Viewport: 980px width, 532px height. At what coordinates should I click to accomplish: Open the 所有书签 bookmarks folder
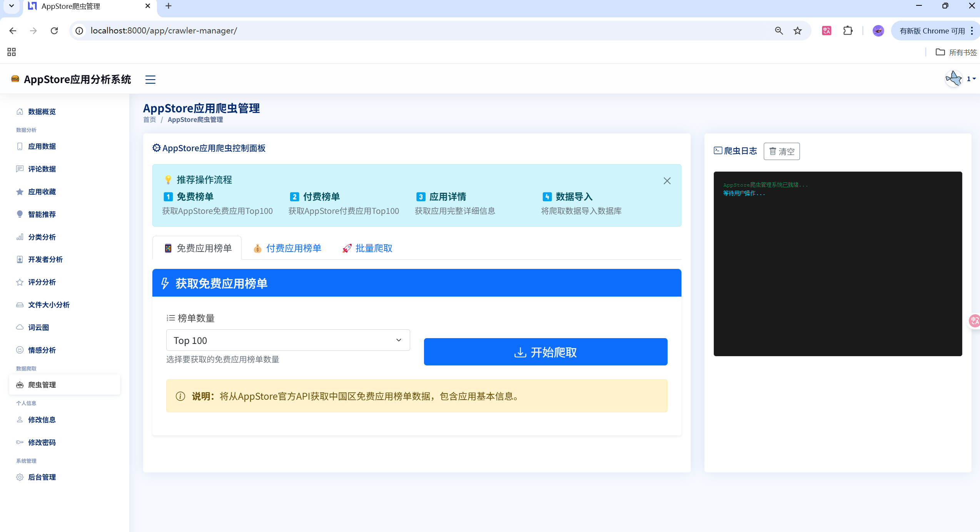(956, 52)
